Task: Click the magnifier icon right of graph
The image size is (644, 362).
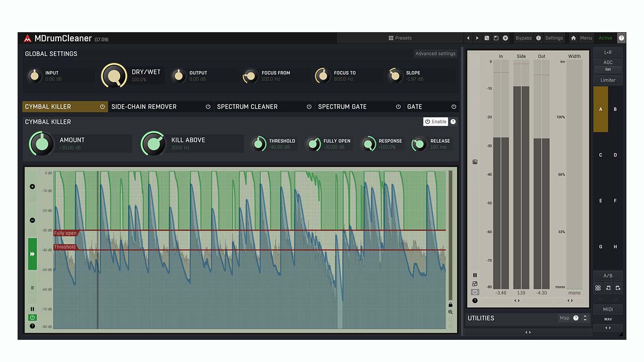Action: (450, 312)
